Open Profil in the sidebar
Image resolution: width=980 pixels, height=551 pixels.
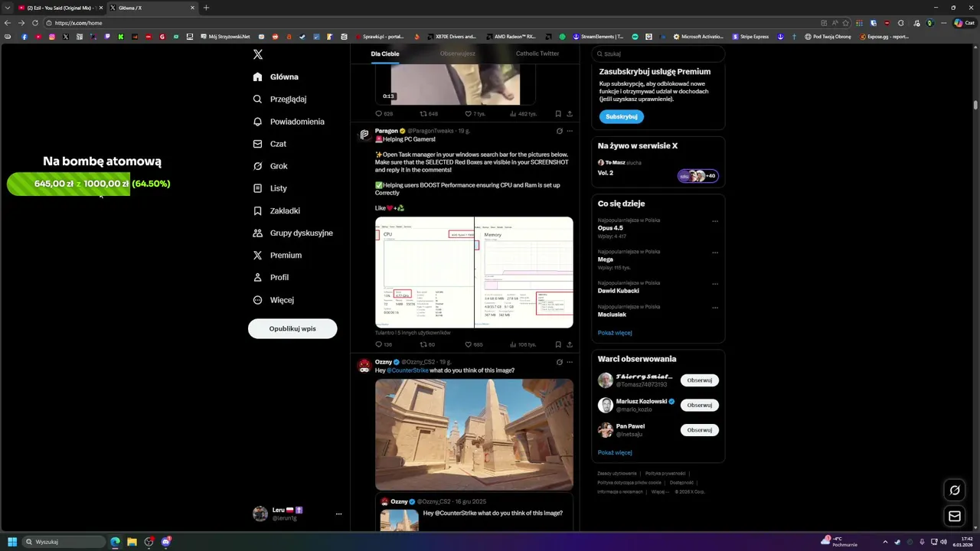(x=271, y=277)
